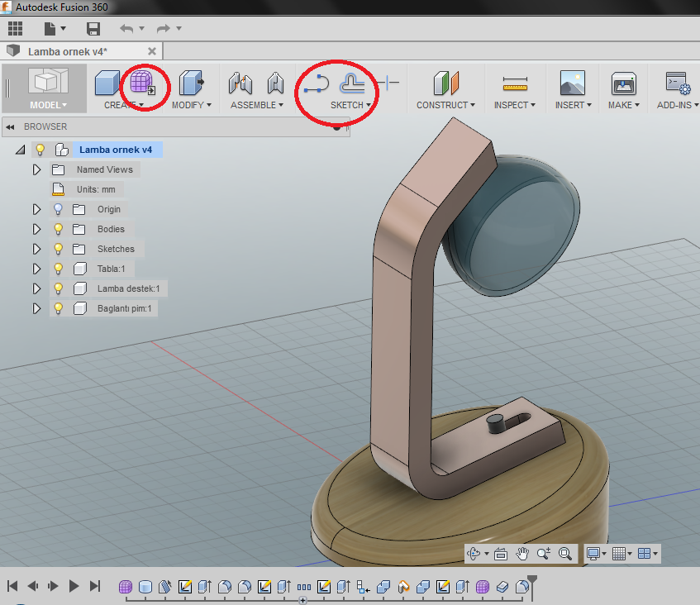Viewport: 700px width, 605px height.
Task: Click the Undo arrow button
Action: click(x=126, y=29)
